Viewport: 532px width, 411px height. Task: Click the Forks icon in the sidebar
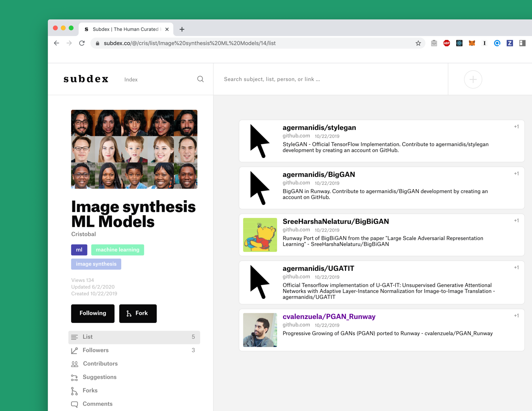click(x=74, y=390)
